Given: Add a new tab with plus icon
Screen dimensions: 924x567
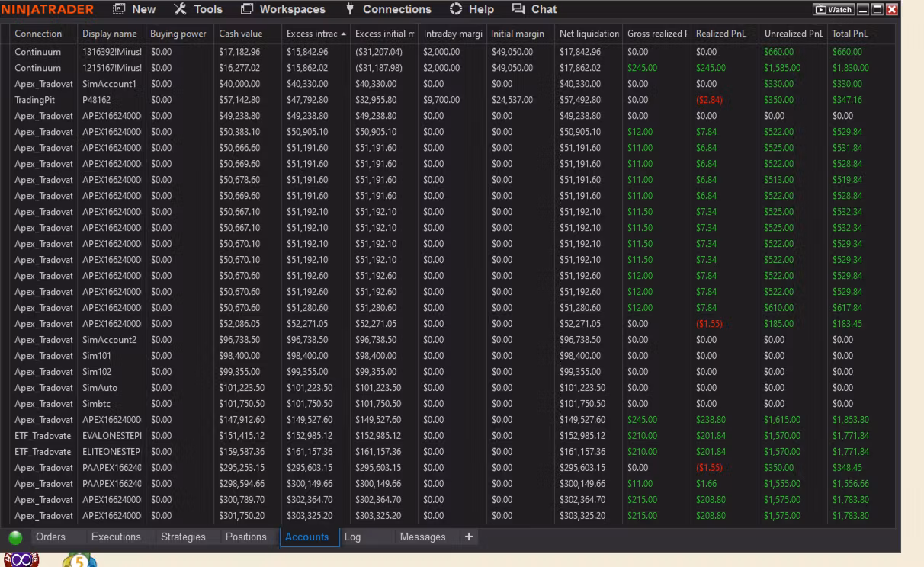Looking at the screenshot, I should tap(469, 537).
